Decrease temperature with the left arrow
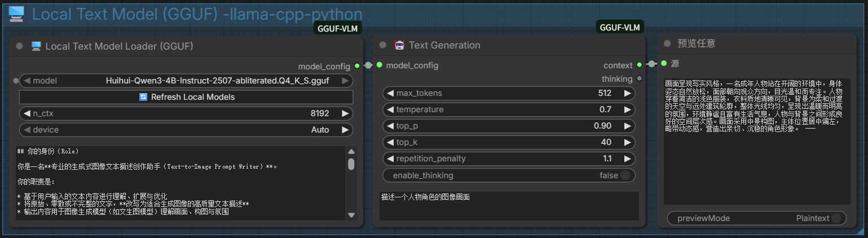The width and height of the screenshot is (868, 238). [x=390, y=109]
